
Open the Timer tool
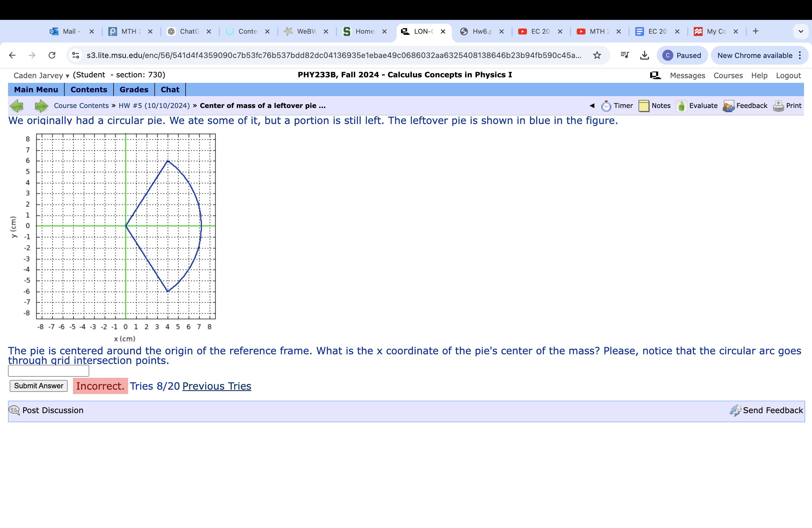tap(617, 106)
